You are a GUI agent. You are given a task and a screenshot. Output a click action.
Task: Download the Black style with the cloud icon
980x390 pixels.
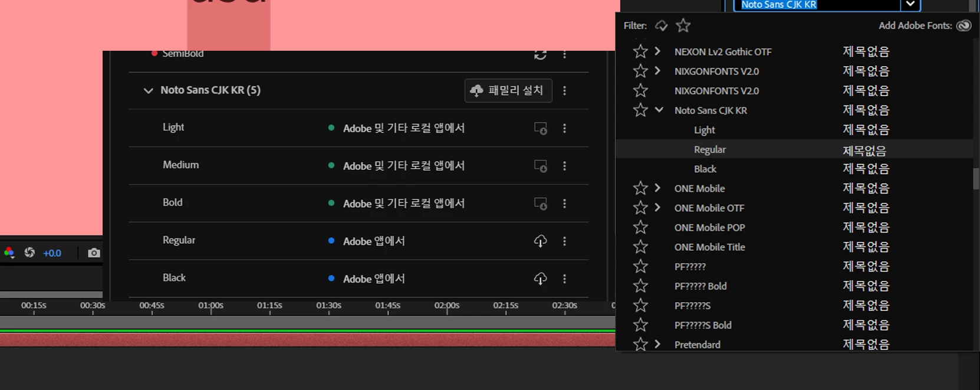point(540,278)
